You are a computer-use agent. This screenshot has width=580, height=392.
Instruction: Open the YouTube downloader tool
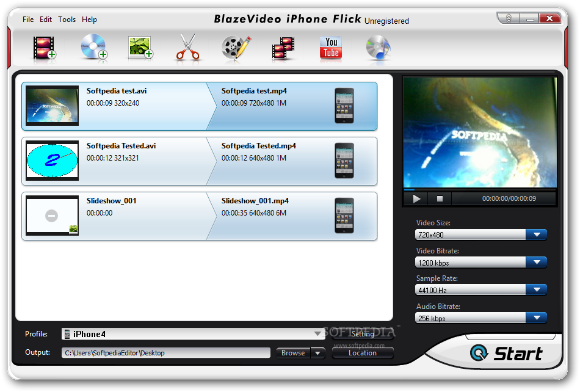(x=331, y=48)
